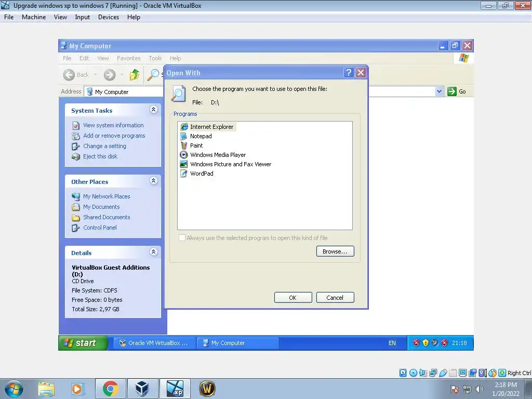Click the host volume speaker tray icon
The height and width of the screenshot is (399, 532).
coord(479,390)
